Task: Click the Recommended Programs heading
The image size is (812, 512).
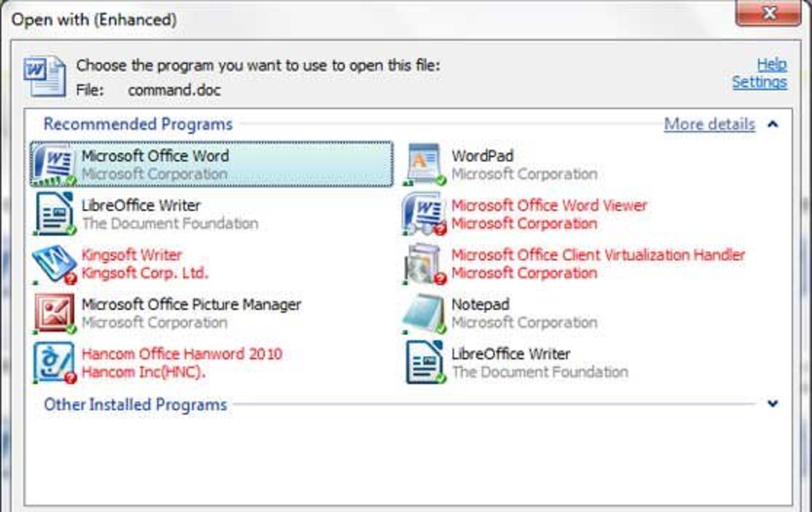Action: pos(138,124)
